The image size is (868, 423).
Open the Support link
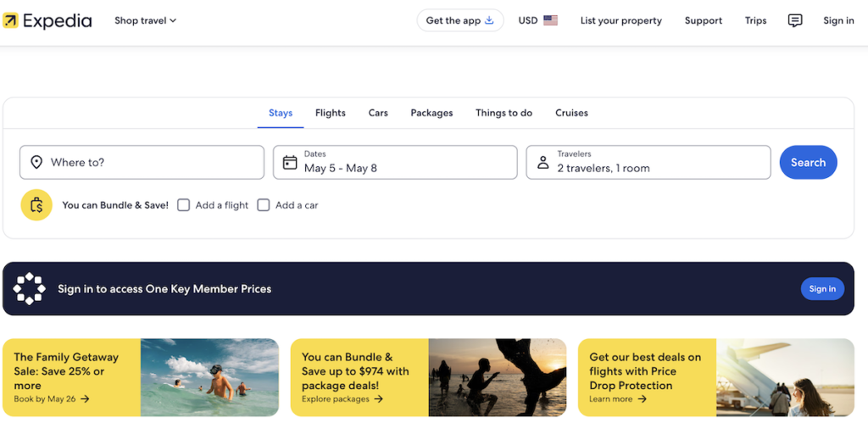(704, 20)
